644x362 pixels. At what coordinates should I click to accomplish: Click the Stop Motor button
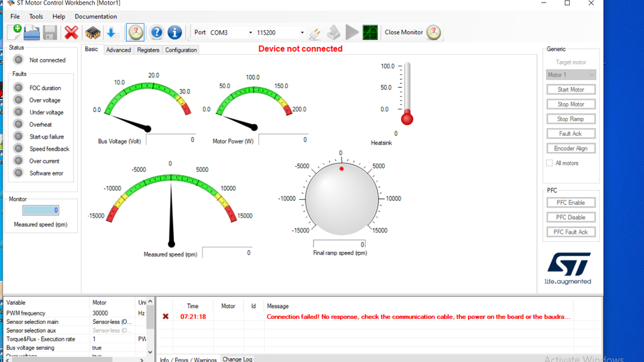(571, 104)
